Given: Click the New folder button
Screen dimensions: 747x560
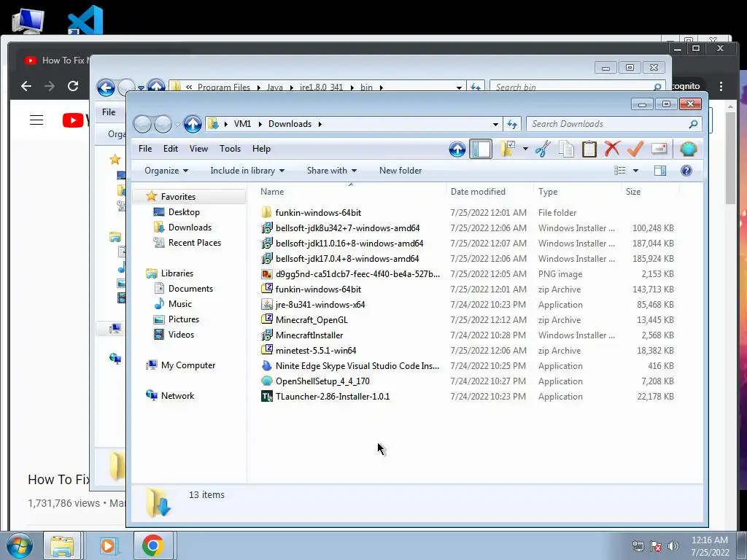Looking at the screenshot, I should (x=400, y=171).
